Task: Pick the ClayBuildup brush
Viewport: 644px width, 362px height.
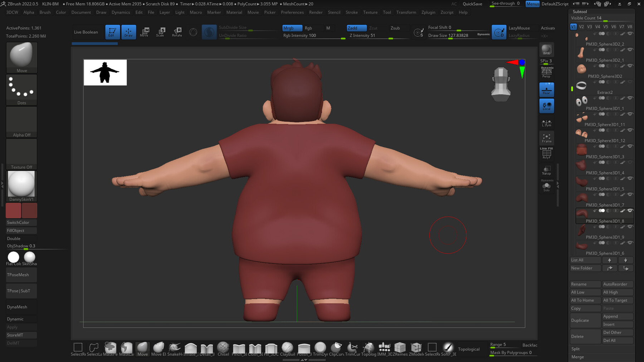Action: 287,349
